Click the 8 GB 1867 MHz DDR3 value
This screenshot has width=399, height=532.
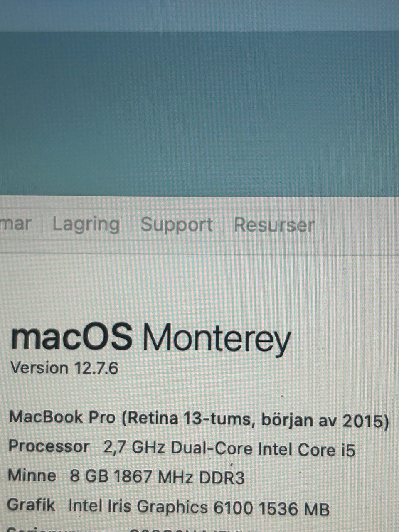click(x=157, y=477)
